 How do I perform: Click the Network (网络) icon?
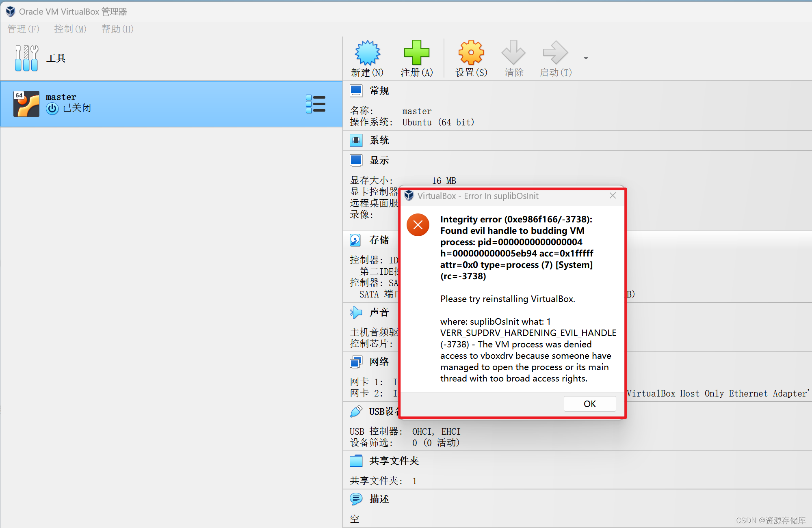pyautogui.click(x=356, y=362)
